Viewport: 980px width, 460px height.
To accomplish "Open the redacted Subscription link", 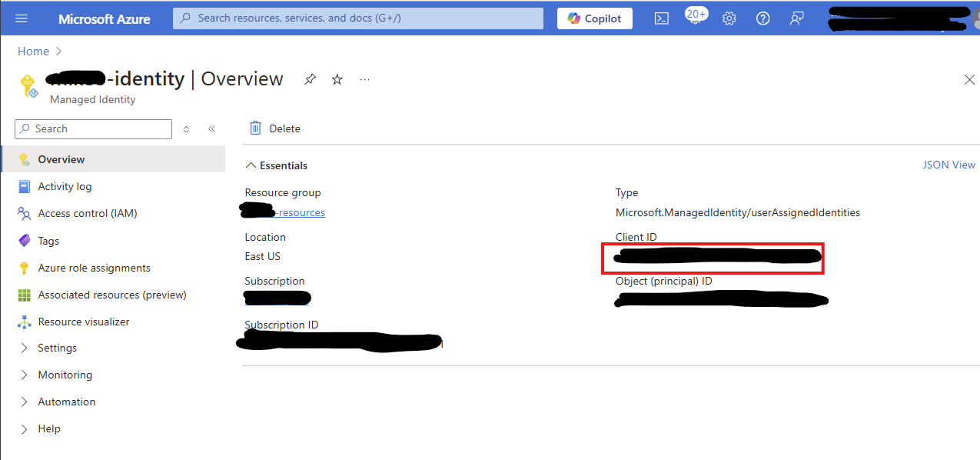I will [277, 298].
